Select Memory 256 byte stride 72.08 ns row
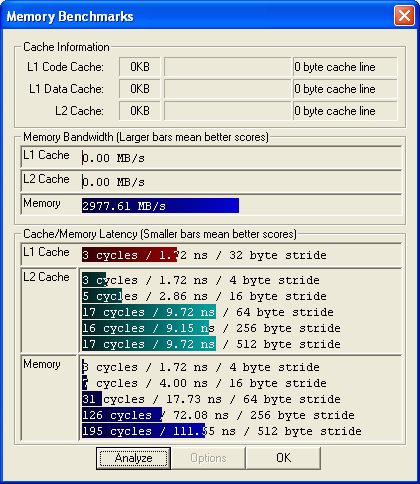 pos(218,415)
